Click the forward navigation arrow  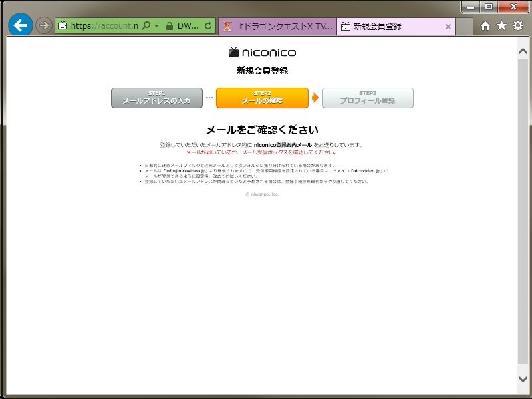click(x=44, y=25)
